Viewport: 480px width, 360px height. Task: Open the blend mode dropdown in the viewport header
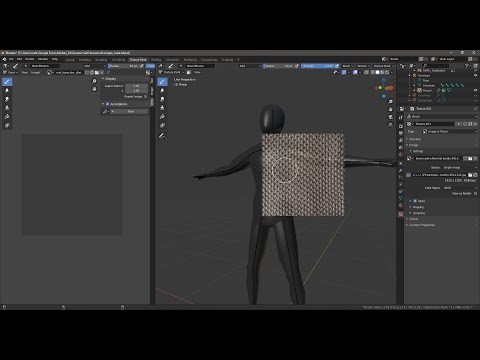250,66
